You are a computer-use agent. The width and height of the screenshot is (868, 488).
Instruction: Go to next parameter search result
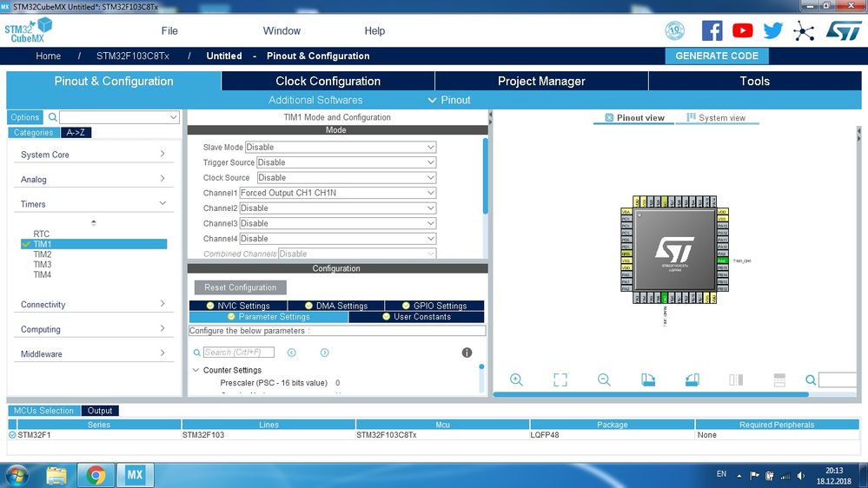point(324,353)
